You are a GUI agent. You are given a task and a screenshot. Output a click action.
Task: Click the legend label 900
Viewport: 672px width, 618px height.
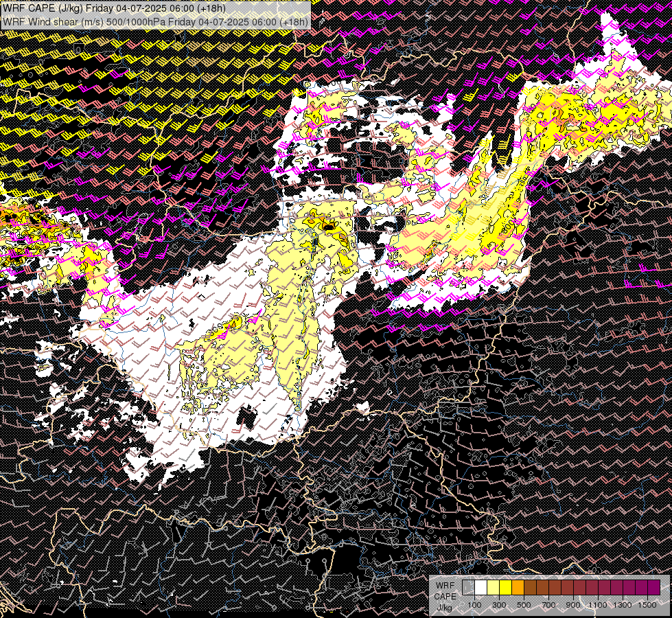coord(573,605)
